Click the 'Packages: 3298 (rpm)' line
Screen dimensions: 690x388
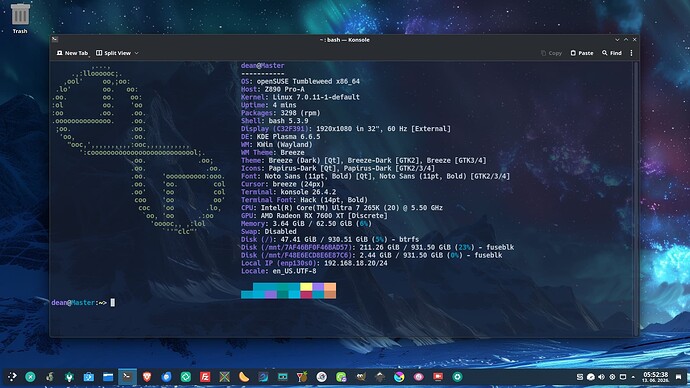[280, 113]
